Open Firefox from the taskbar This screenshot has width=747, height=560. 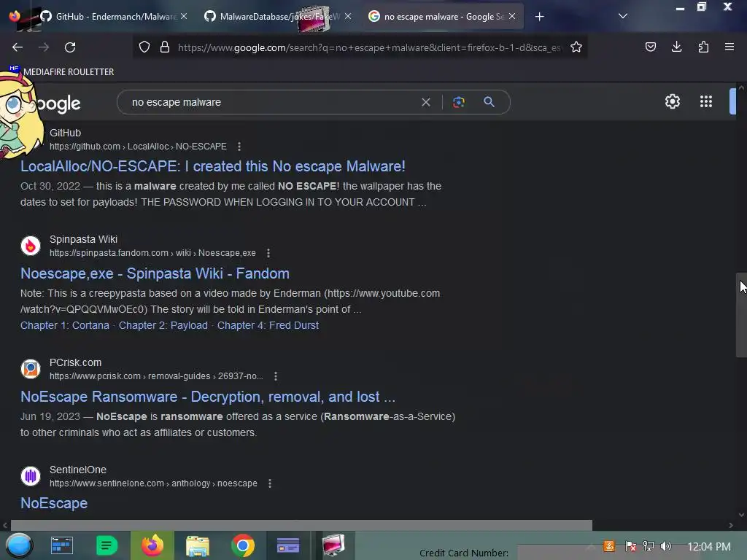pos(152,545)
